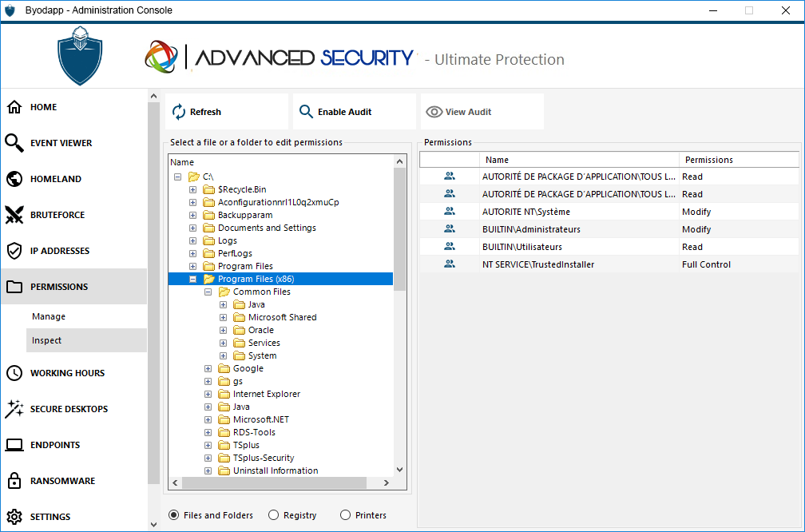The width and height of the screenshot is (805, 532).
Task: Click the colorful Advanced Security logo
Action: (x=161, y=57)
